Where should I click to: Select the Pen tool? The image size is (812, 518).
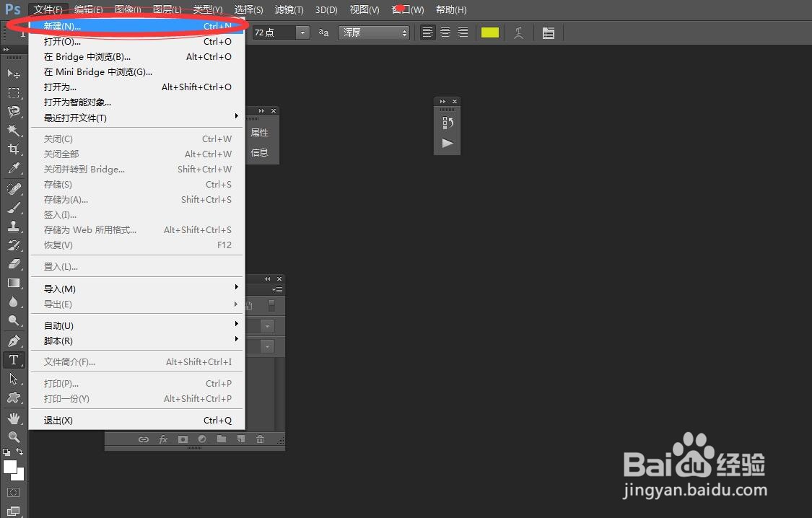pos(14,341)
